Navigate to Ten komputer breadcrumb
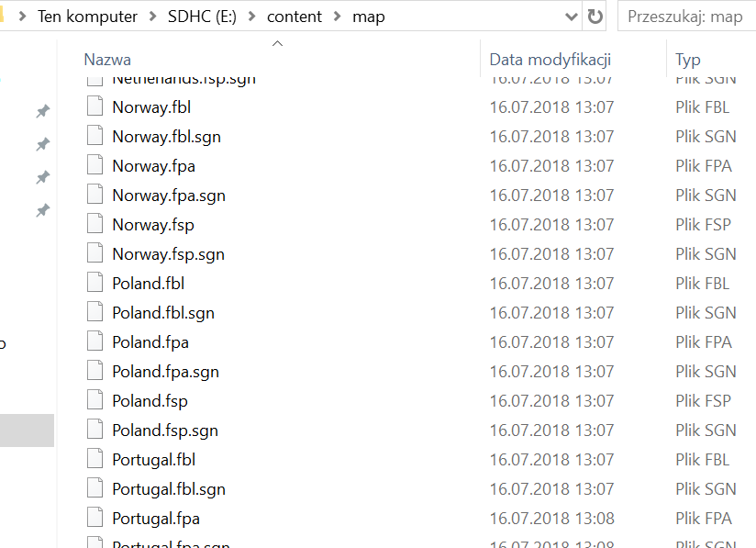Screen dimensions: 756x548 87,17
